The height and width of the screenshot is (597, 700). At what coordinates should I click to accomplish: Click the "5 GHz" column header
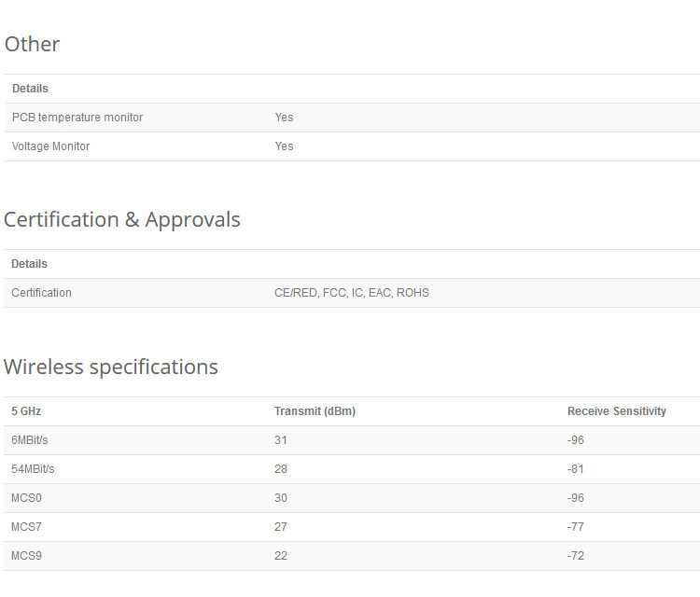click(26, 411)
